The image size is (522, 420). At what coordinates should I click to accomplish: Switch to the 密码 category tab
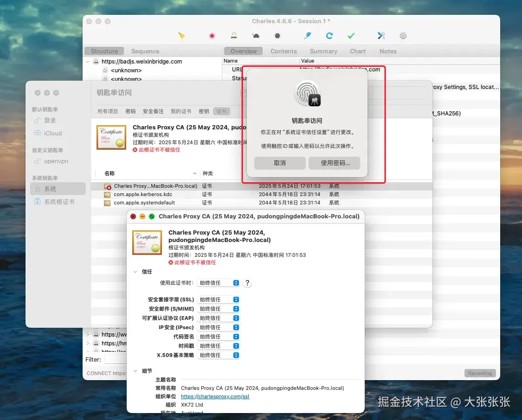[x=130, y=111]
